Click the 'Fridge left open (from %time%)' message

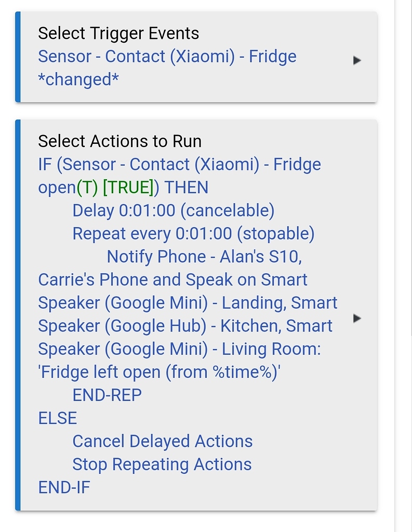tap(159, 372)
